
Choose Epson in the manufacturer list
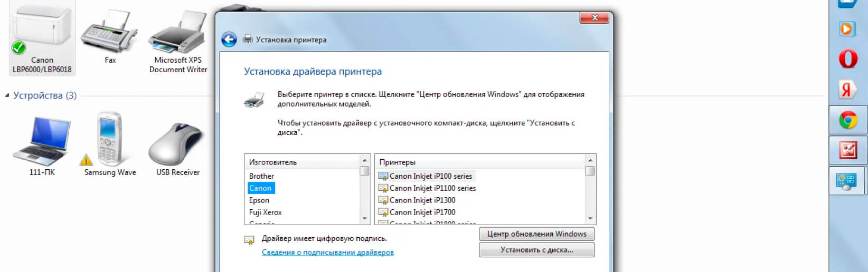259,200
